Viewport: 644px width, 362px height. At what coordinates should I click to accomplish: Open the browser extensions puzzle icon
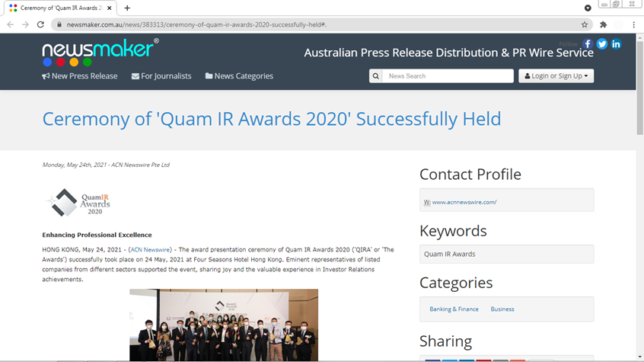tap(604, 24)
